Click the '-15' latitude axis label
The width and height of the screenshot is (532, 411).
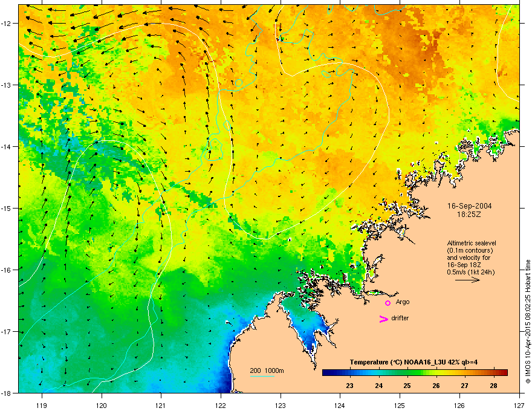click(6, 209)
